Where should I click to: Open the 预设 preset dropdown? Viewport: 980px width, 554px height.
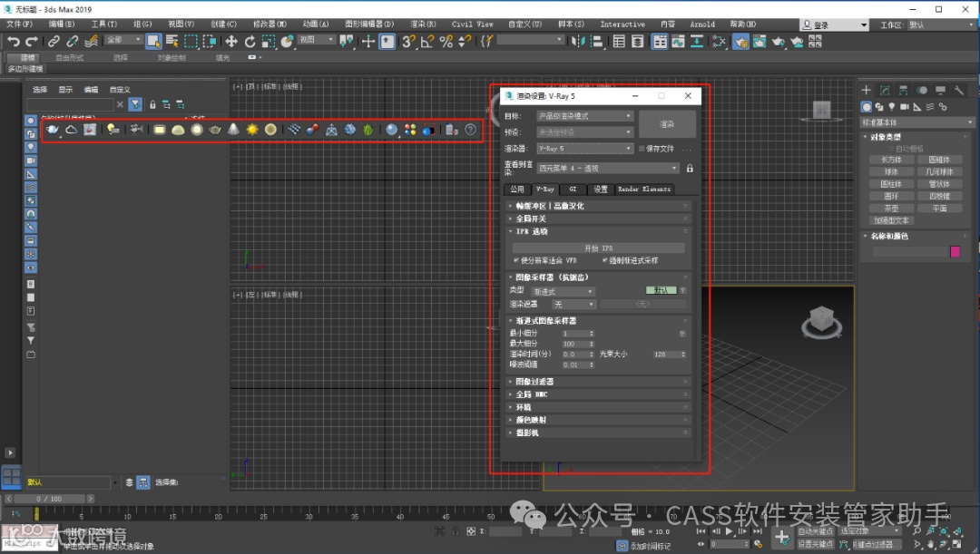tap(585, 132)
